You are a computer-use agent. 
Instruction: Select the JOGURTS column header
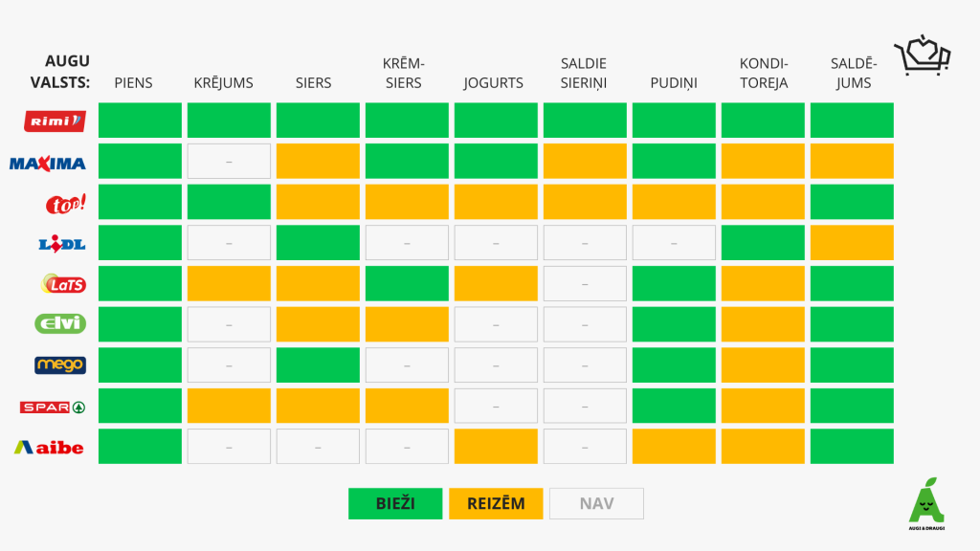pyautogui.click(x=493, y=82)
